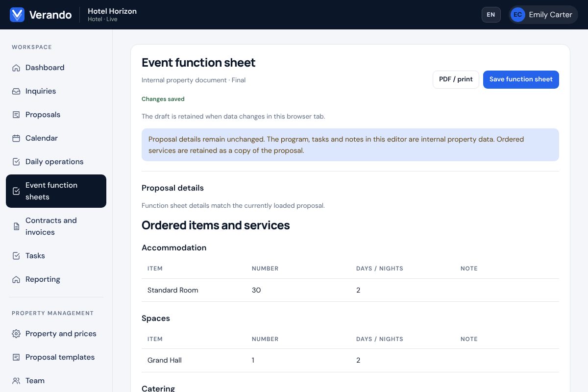Click the Changes saved status text
The image size is (588, 392).
click(163, 99)
